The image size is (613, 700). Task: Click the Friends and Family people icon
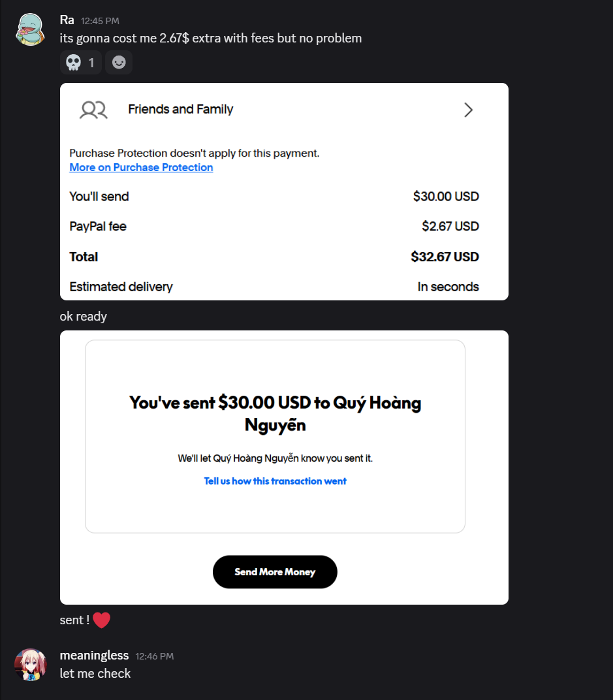pos(94,110)
